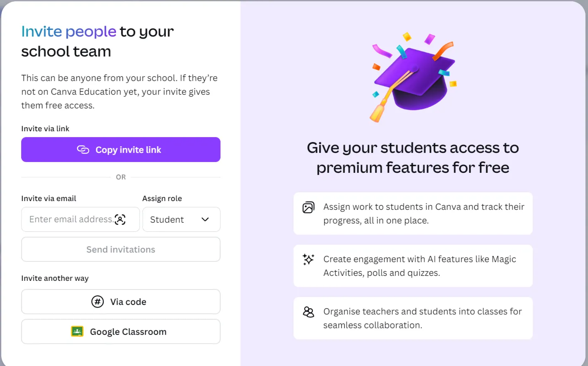
Task: Click the Organise teachers and students card
Action: pos(413,318)
